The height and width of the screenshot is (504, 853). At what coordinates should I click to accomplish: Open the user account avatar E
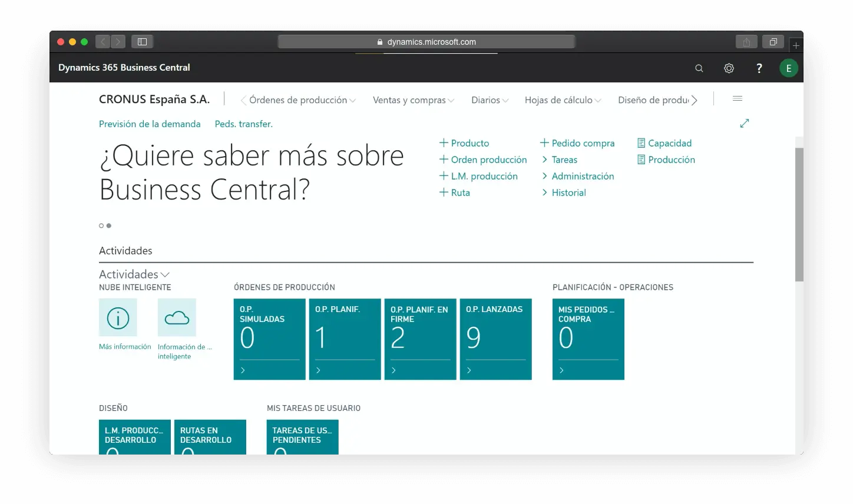(788, 68)
